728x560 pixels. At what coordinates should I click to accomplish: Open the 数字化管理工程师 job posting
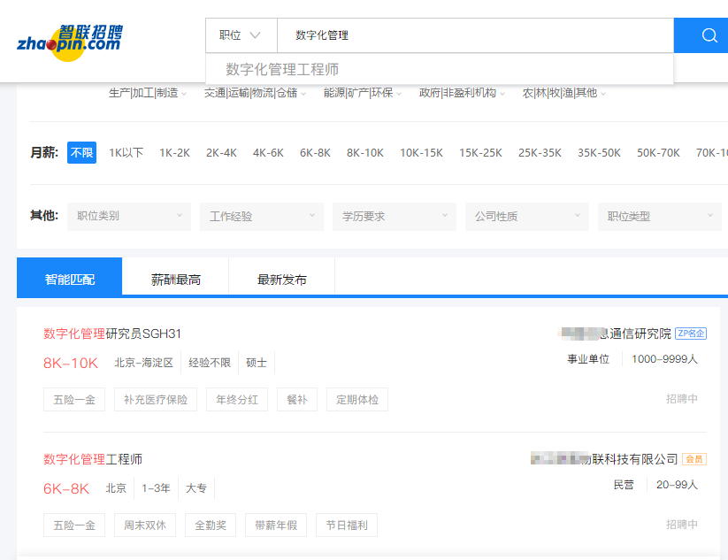pos(93,459)
